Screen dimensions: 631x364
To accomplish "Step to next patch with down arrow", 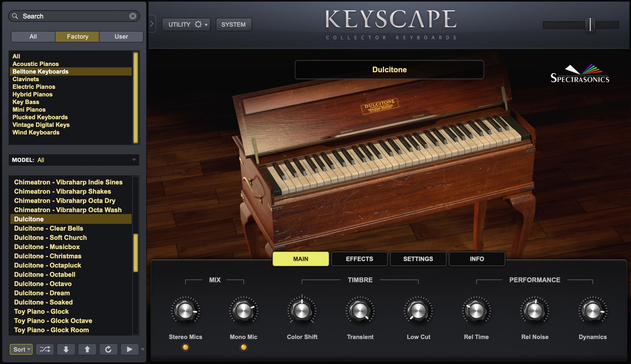I will (66, 349).
